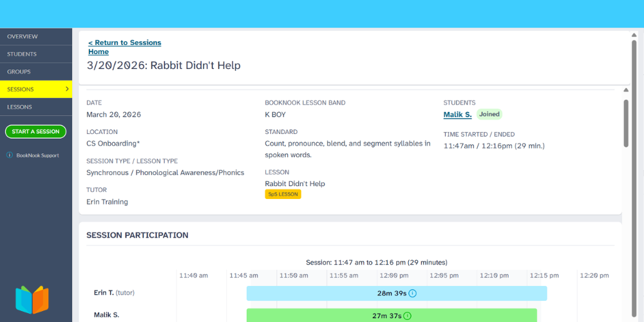
Task: Click the 'TIME STARTED / ENDED' label
Action: pyautogui.click(x=479, y=135)
